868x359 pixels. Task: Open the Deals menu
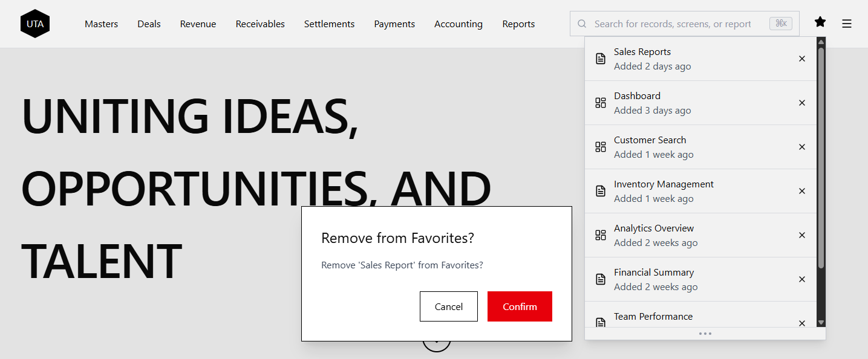[x=149, y=24]
